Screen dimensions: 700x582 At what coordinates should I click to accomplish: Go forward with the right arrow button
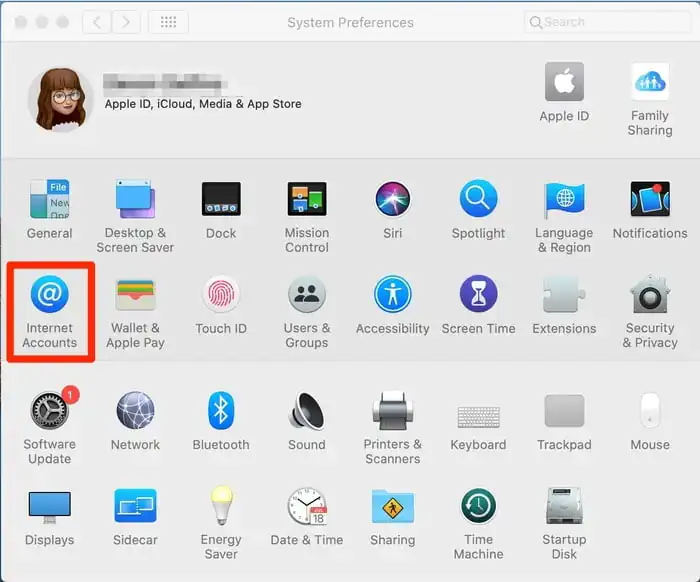(126, 22)
